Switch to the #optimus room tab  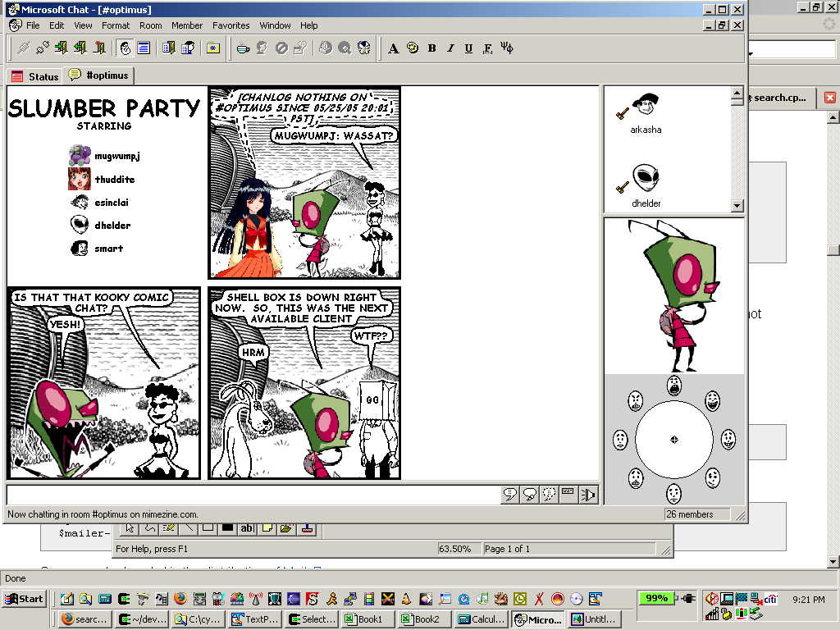click(98, 75)
